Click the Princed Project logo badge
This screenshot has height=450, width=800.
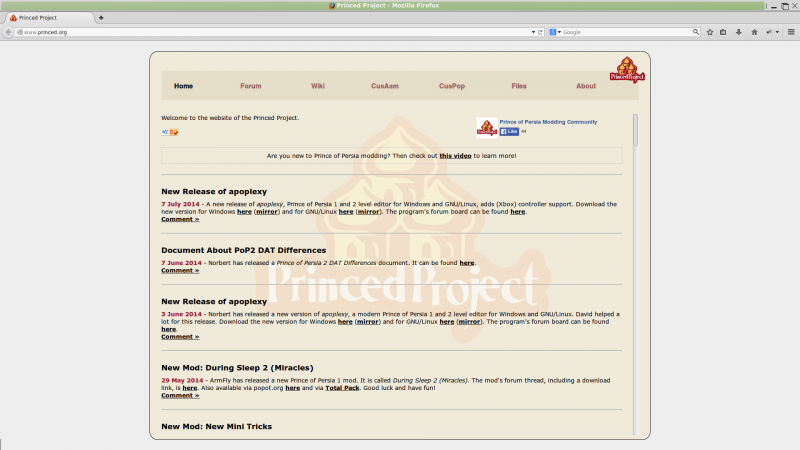627,70
